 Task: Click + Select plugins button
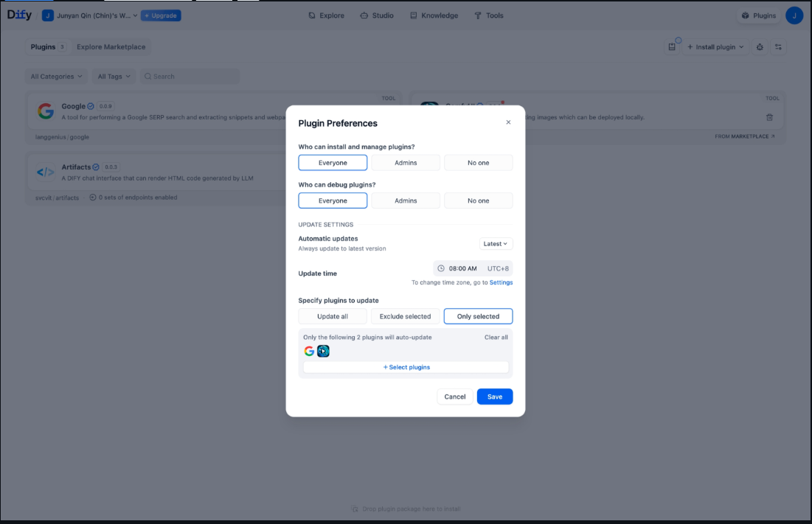[x=406, y=367]
